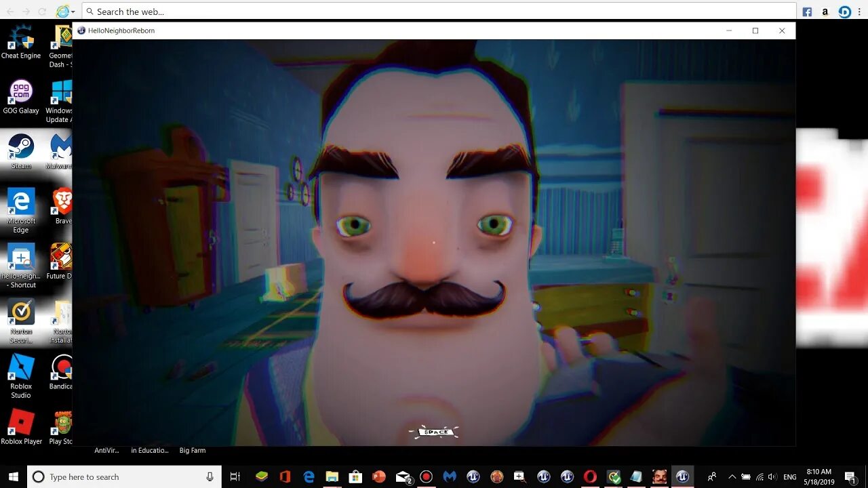Open the Edge browser on the taskbar
868x488 pixels.
[x=309, y=477]
